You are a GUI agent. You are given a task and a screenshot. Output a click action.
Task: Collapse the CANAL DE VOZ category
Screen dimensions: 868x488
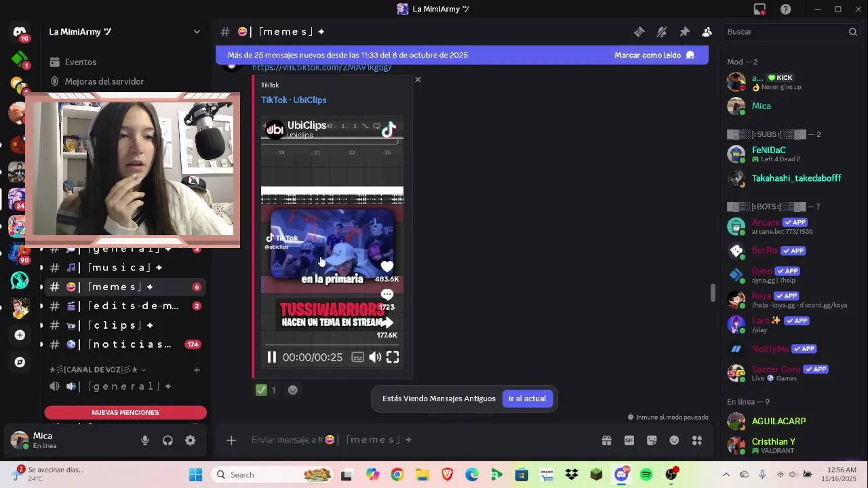pos(98,369)
